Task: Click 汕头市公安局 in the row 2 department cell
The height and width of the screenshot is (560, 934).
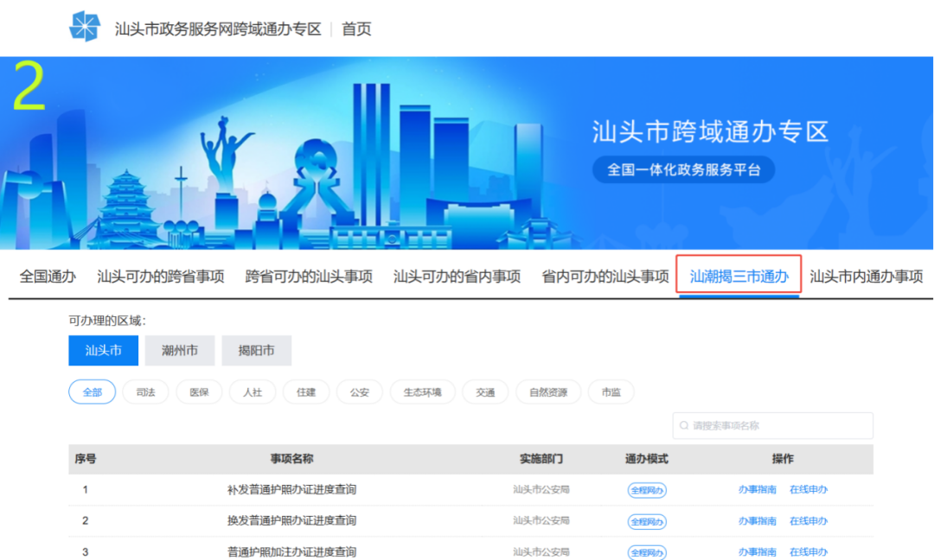Action: point(541,521)
